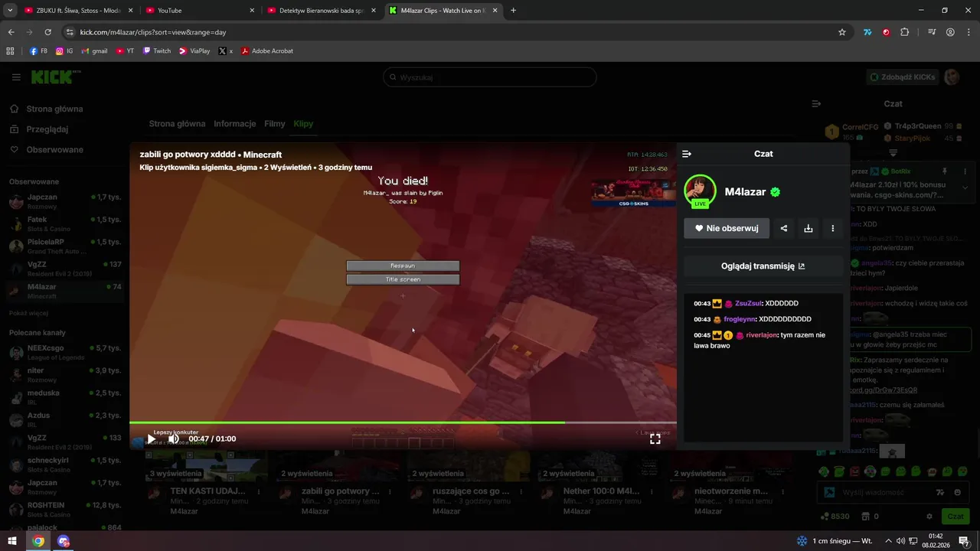The height and width of the screenshot is (551, 980).
Task: Select the Klipy channel tab
Action: tap(303, 124)
